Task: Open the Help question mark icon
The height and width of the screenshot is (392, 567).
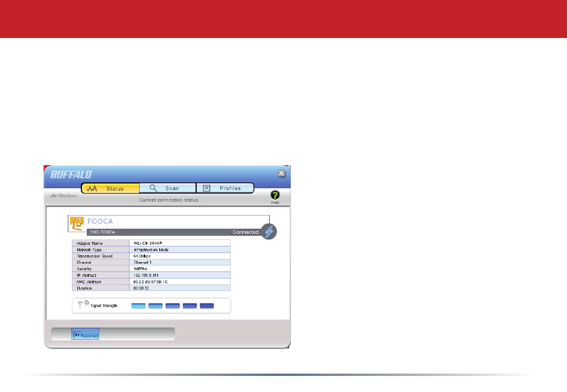Action: point(275,195)
